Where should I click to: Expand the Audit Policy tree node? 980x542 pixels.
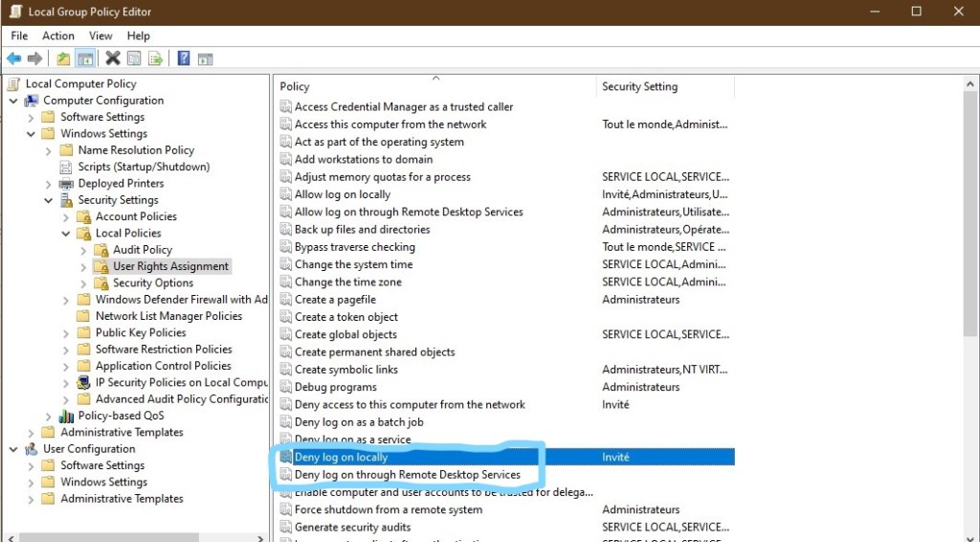click(x=84, y=250)
